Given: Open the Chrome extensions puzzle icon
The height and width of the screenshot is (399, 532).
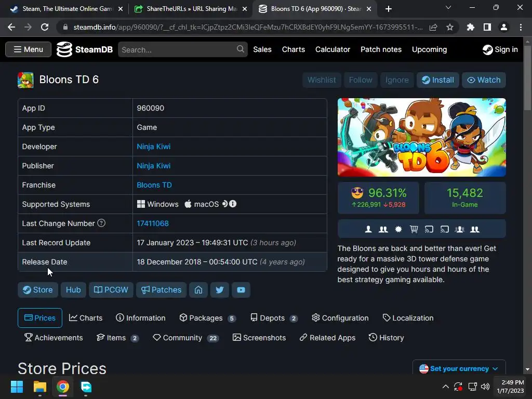Looking at the screenshot, I should [471, 27].
